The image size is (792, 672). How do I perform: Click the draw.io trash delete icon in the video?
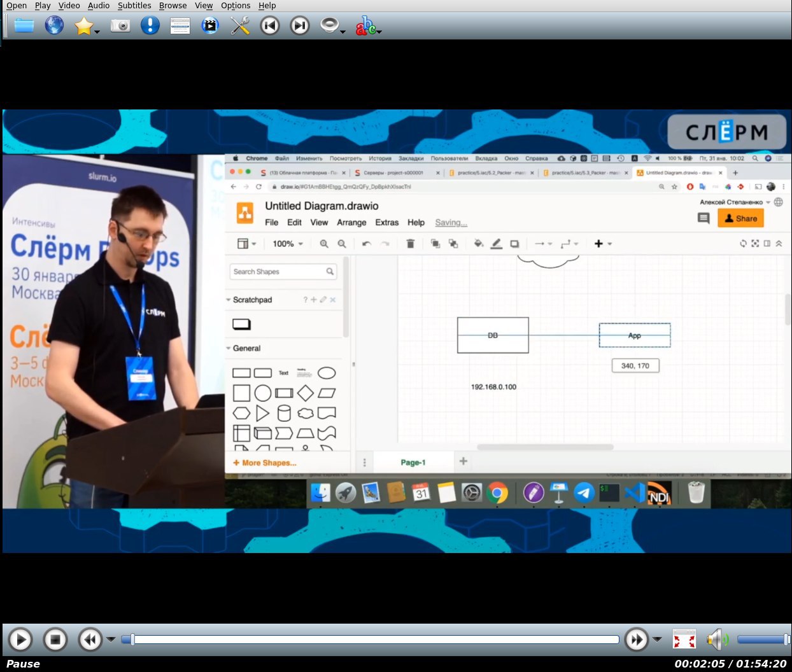[x=411, y=244]
